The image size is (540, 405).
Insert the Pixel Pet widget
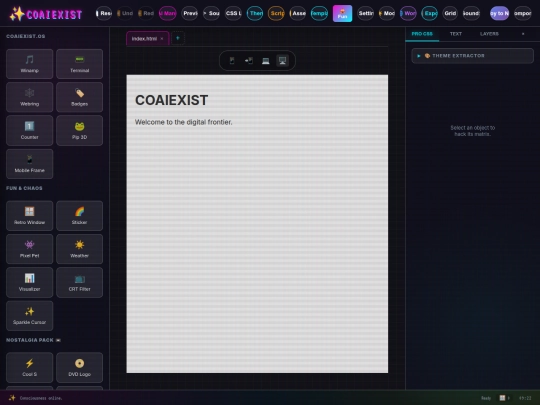tap(30, 249)
